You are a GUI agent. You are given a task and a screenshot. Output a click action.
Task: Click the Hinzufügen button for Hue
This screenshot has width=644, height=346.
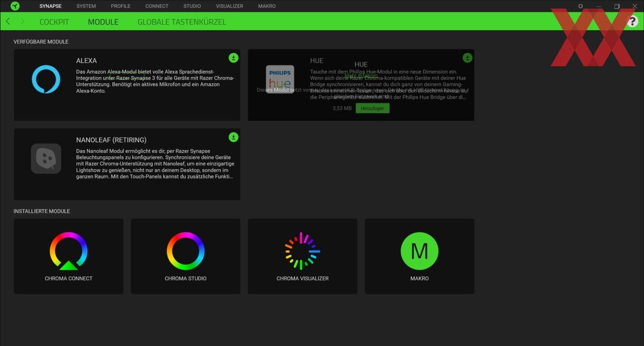click(373, 108)
